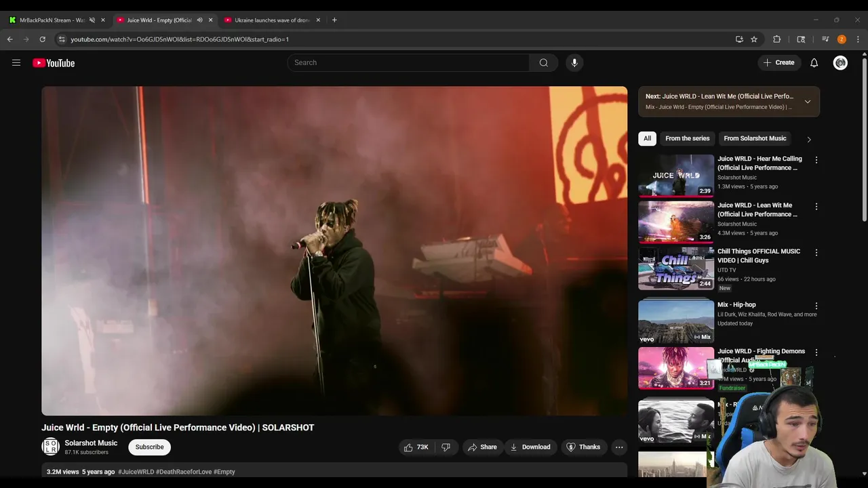
Task: Close the Ukraine launches wave tab
Action: point(318,20)
